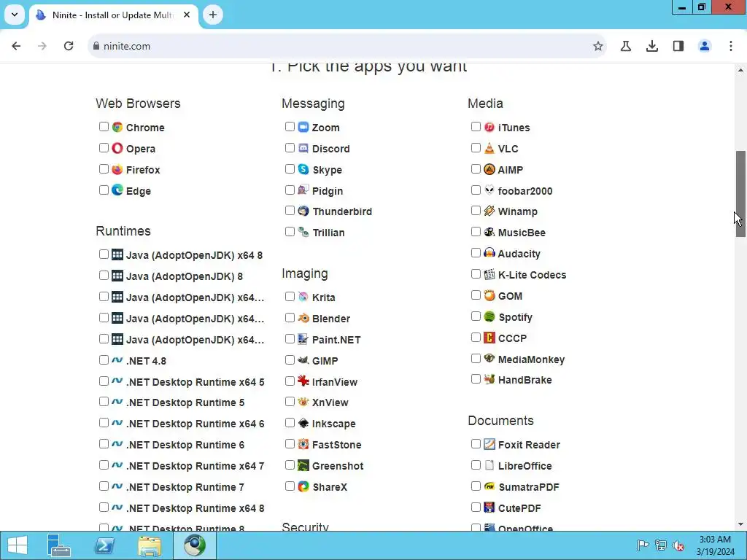
Task: Tick the LibreOffice checkbox
Action: pyautogui.click(x=476, y=465)
